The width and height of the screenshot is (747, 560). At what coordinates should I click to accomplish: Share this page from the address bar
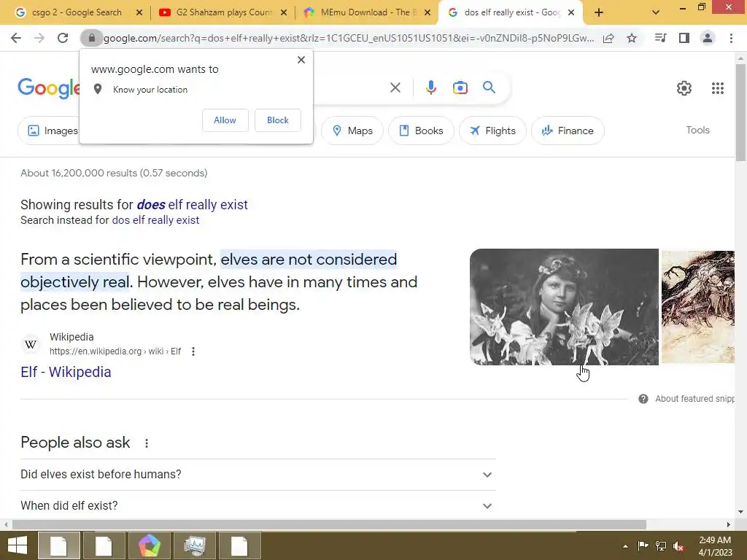(x=608, y=39)
